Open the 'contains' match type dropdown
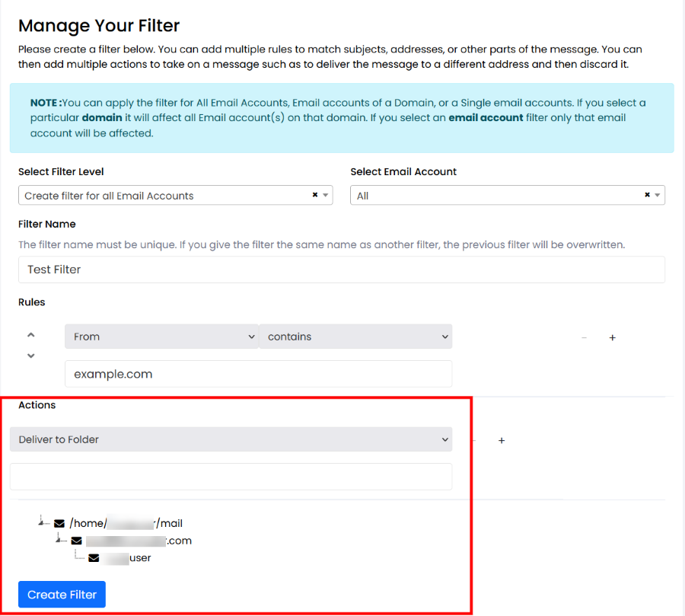The height and width of the screenshot is (616, 685). pos(355,337)
